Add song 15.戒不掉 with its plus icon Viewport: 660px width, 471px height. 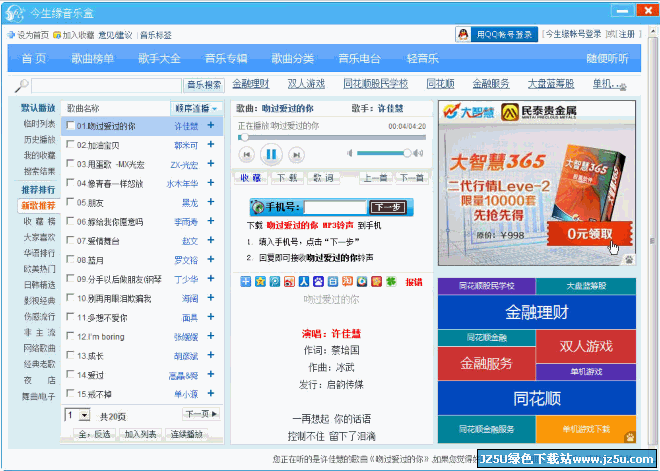click(x=211, y=394)
